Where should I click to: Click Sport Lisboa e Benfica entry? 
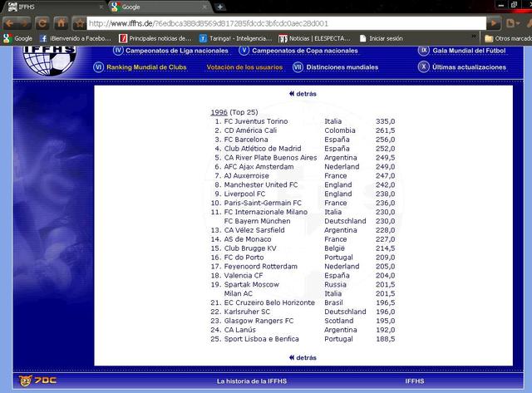[261, 339]
